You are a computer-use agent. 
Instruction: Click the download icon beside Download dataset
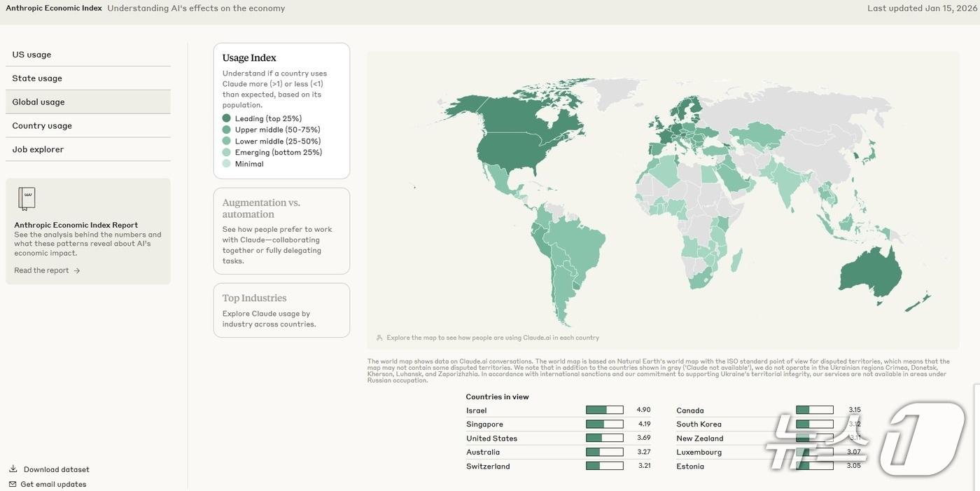[13, 469]
